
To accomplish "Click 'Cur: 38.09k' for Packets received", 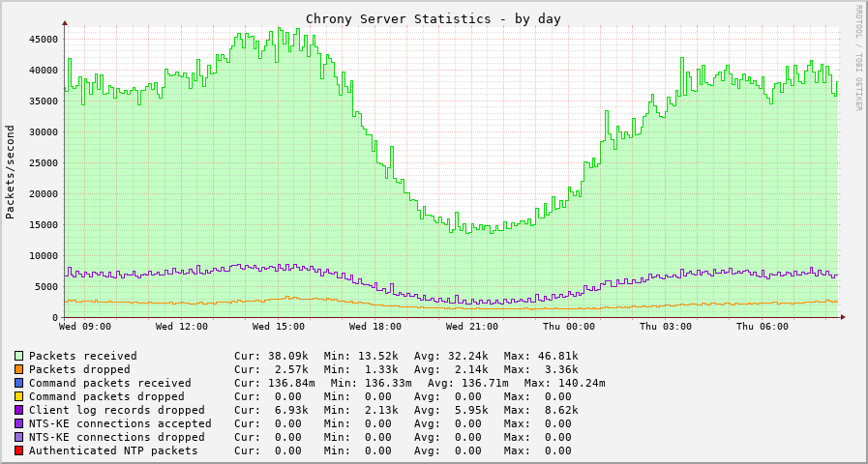I will click(x=271, y=356).
